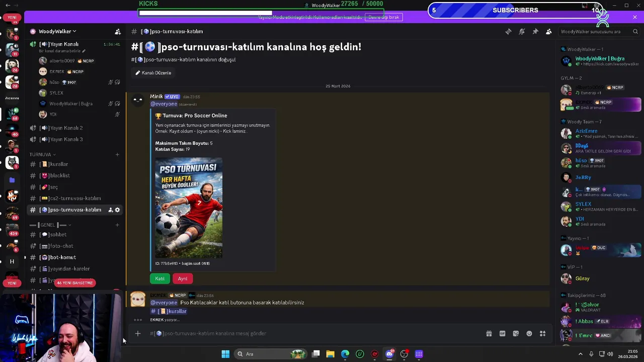644x362 pixels.
Task: Open pinned messages pin icon
Action: coord(535,31)
